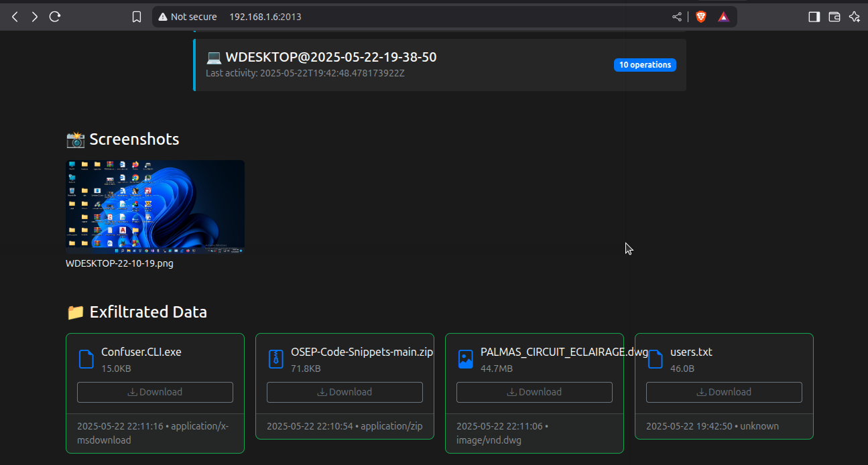Reload the current page
Image resolution: width=868 pixels, height=465 pixels.
[x=55, y=17]
